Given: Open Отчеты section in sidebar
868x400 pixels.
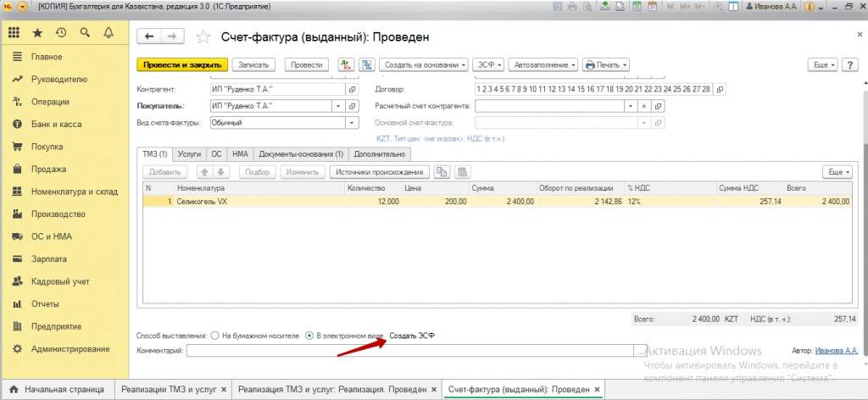Looking at the screenshot, I should coord(45,304).
